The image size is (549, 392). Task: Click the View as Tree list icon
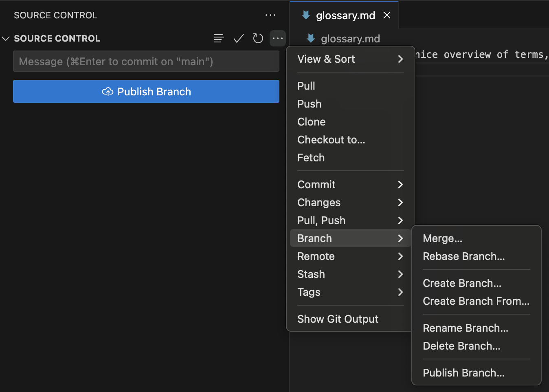(x=219, y=38)
